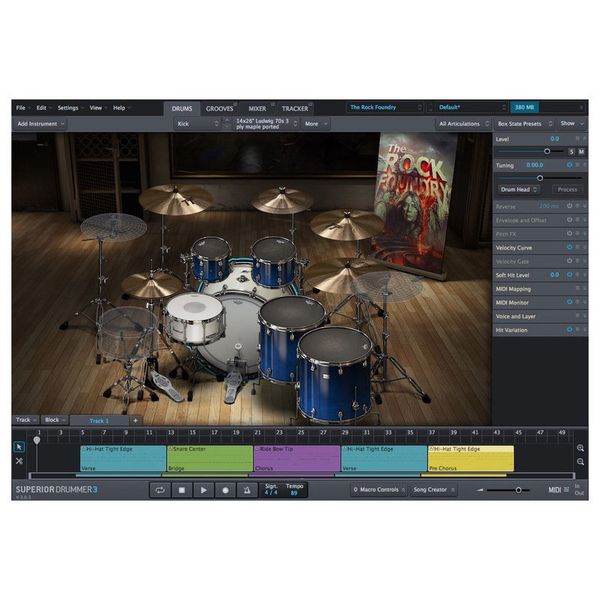Open the Song Creator panel

pos(433,490)
